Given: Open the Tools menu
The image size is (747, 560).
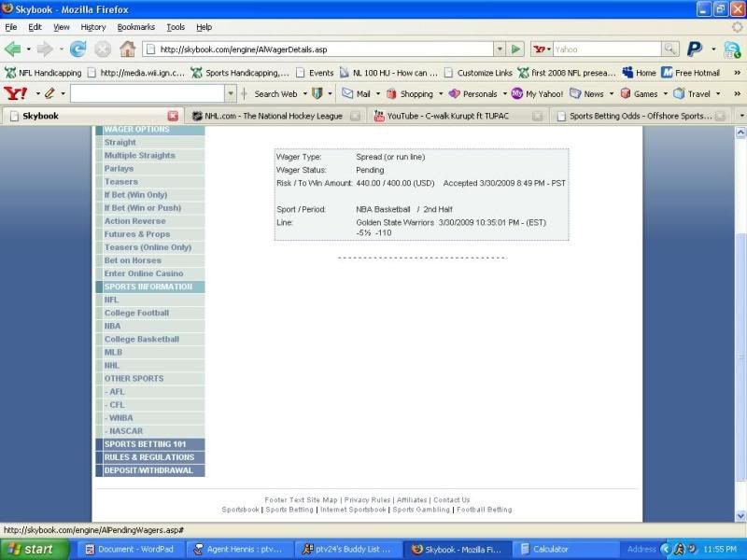Looking at the screenshot, I should pyautogui.click(x=176, y=27).
